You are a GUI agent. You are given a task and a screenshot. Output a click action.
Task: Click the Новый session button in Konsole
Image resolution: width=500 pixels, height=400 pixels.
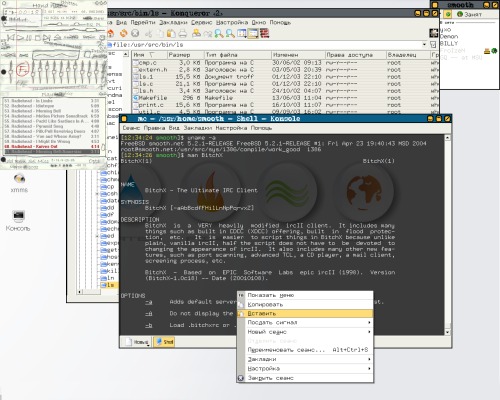pos(137,342)
